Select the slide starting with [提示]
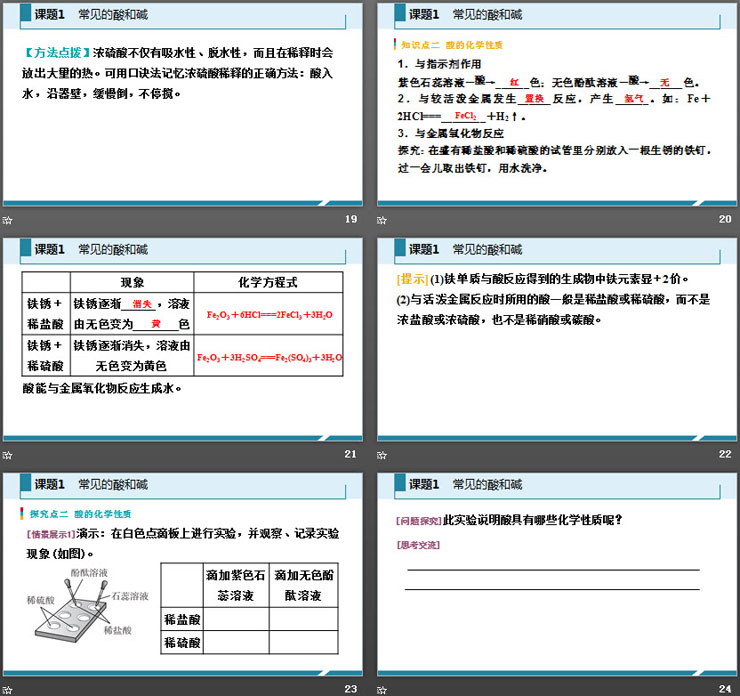Screen dimensions: 740x696 tap(556, 340)
